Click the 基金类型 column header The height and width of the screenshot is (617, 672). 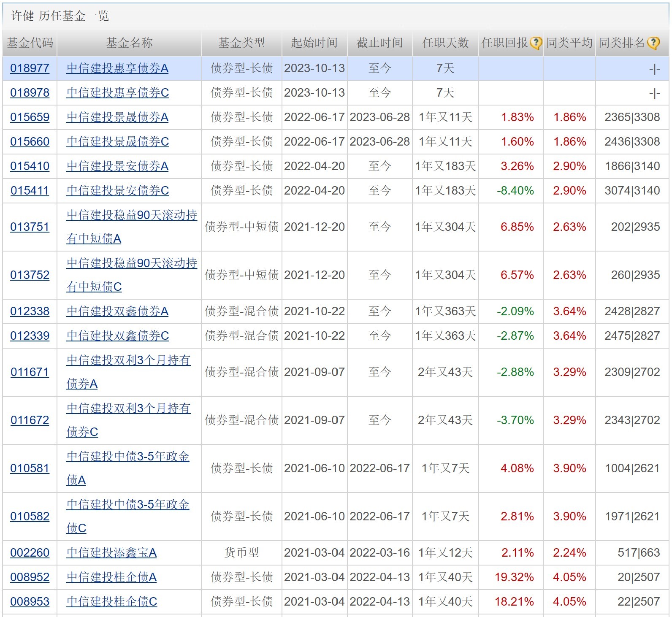[241, 43]
